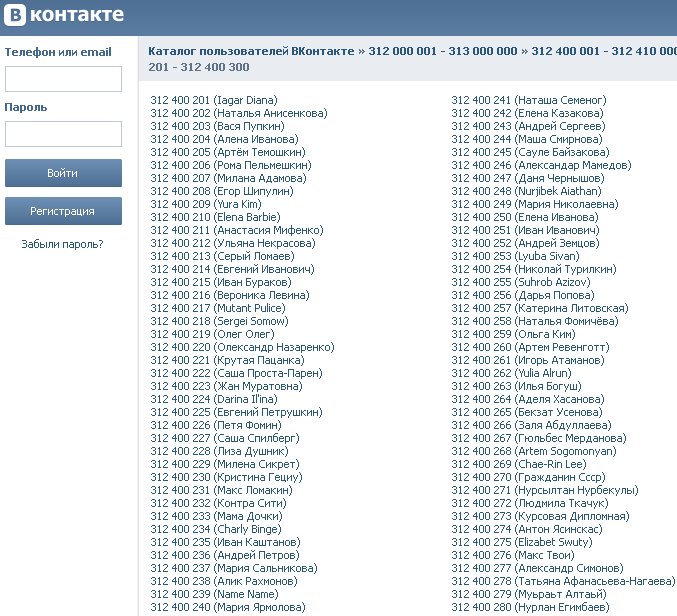Open user 312 400 226 Петя Фомин
Viewport: 677px width, 616px height.
coord(216,425)
